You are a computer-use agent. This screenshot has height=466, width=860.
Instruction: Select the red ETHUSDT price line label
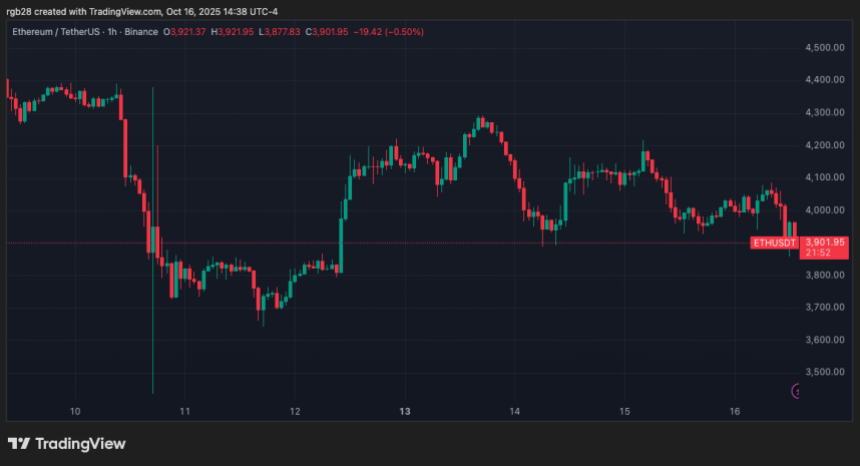[x=773, y=242]
